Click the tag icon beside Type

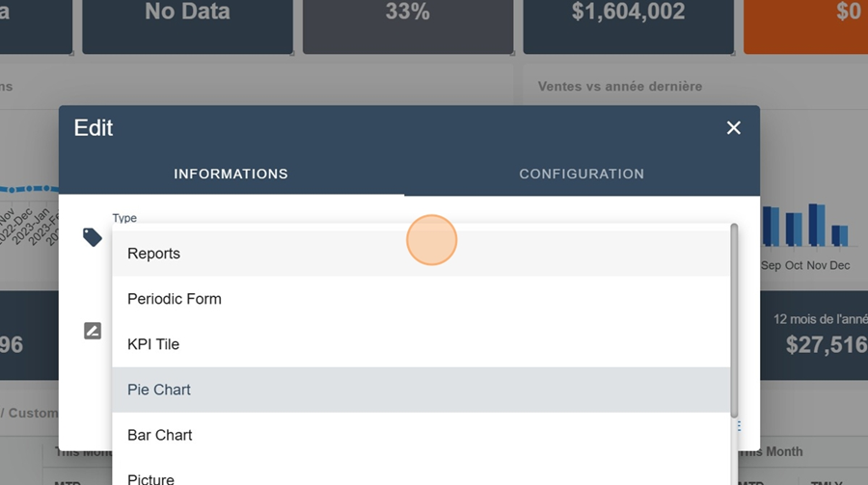tap(93, 237)
